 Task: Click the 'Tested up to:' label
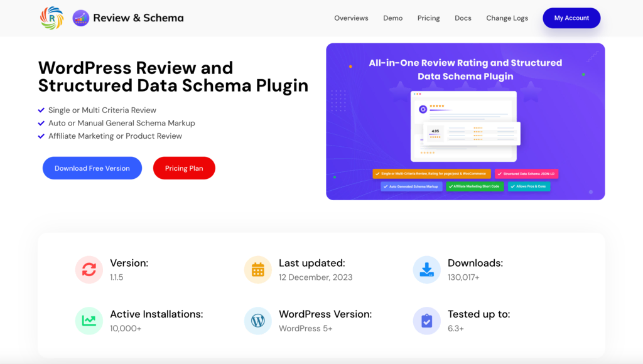479,314
